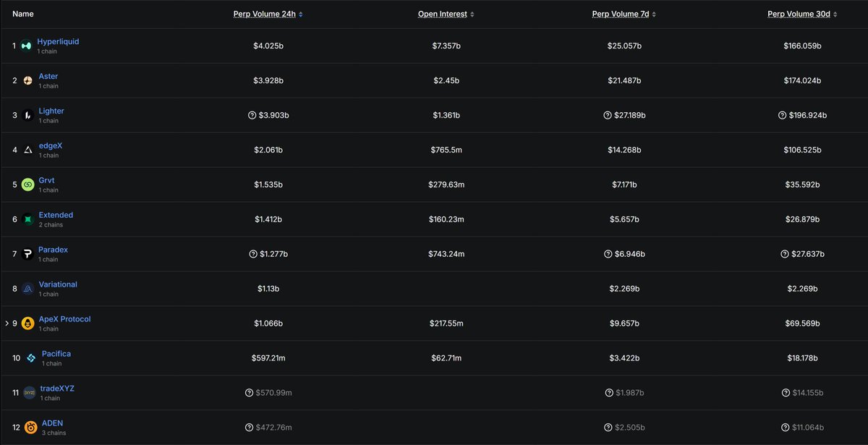
Task: Click the ADEN orange logo icon
Action: click(30, 428)
